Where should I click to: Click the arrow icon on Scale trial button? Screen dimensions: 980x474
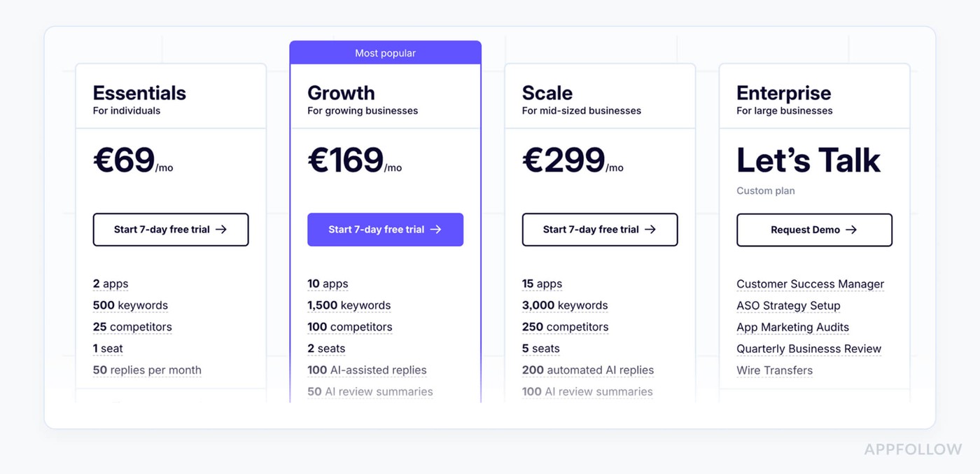tap(651, 229)
